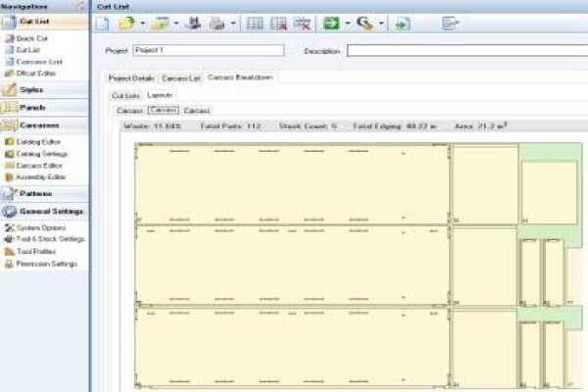
Task: Switch to the Project Details tab
Action: [x=131, y=78]
